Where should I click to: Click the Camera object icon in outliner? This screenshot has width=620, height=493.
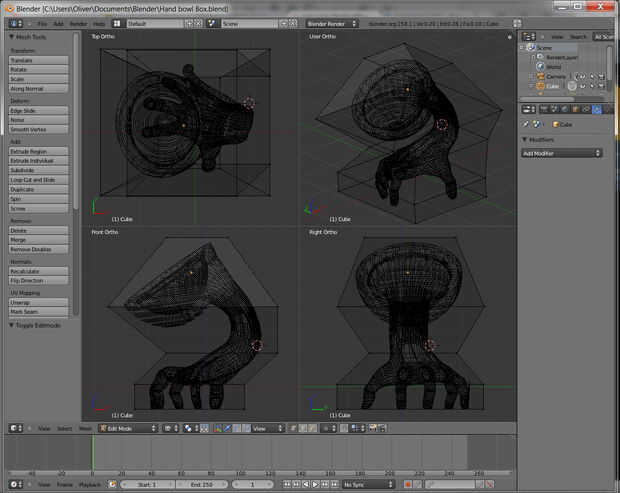[540, 76]
